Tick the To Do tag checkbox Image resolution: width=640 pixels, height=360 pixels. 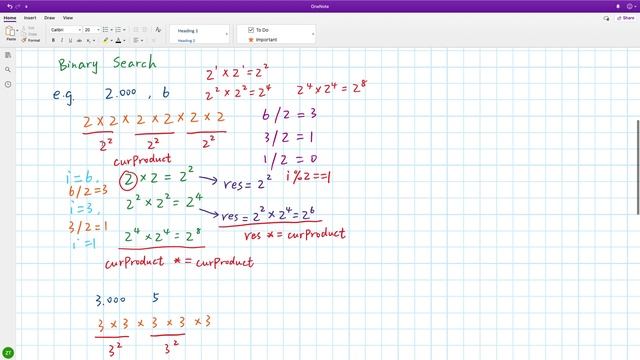coord(251,30)
